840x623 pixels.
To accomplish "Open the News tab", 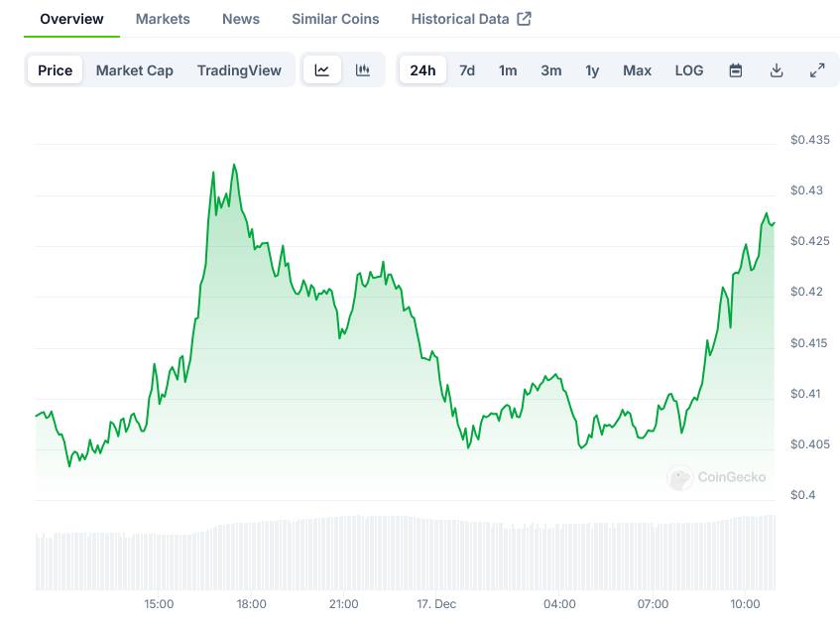I will [241, 19].
